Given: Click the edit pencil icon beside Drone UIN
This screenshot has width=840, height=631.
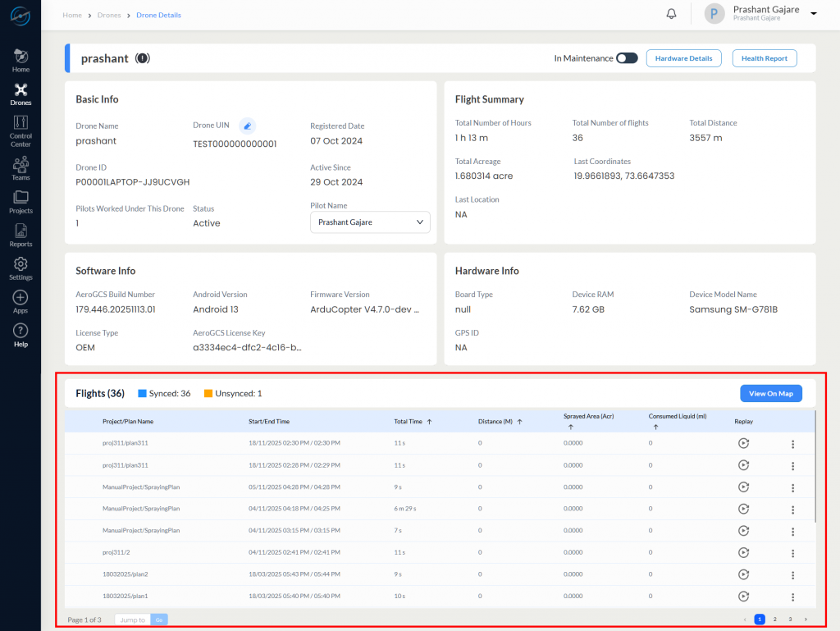Looking at the screenshot, I should (x=247, y=126).
